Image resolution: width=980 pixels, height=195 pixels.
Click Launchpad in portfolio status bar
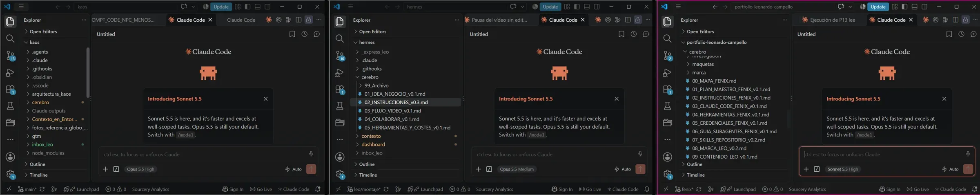pos(738,189)
